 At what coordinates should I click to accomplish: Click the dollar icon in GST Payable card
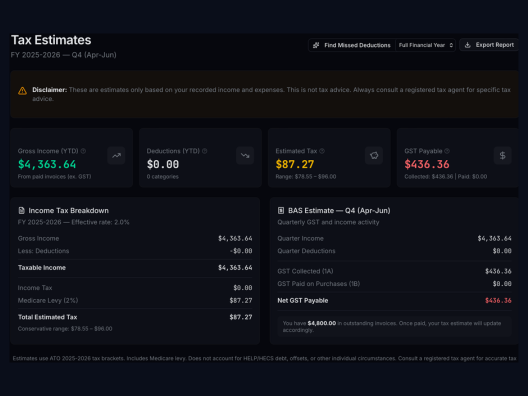[502, 156]
